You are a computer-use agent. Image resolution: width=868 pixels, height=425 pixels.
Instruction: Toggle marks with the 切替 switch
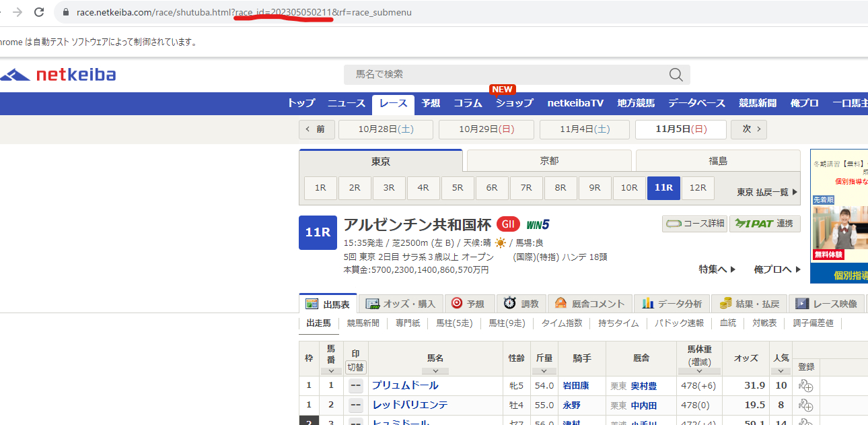[x=356, y=367]
